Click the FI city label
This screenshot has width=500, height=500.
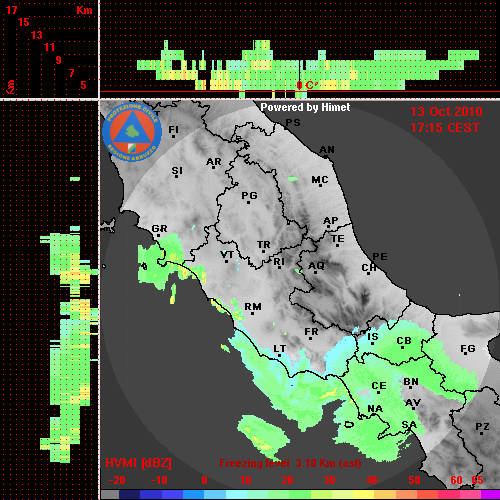pos(174,129)
